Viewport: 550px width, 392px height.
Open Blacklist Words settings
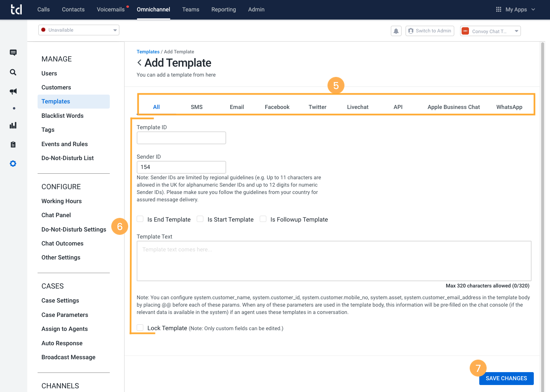[x=63, y=116]
